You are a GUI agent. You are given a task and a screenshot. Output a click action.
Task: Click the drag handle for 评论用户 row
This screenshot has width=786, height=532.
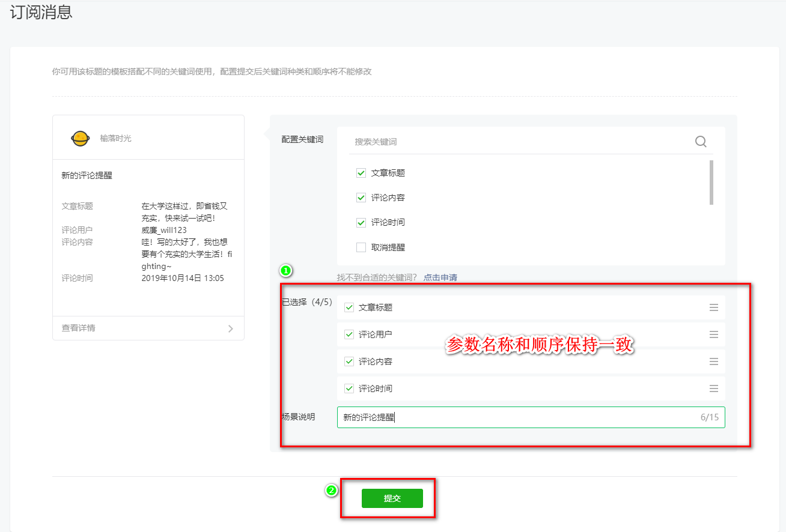click(x=713, y=334)
